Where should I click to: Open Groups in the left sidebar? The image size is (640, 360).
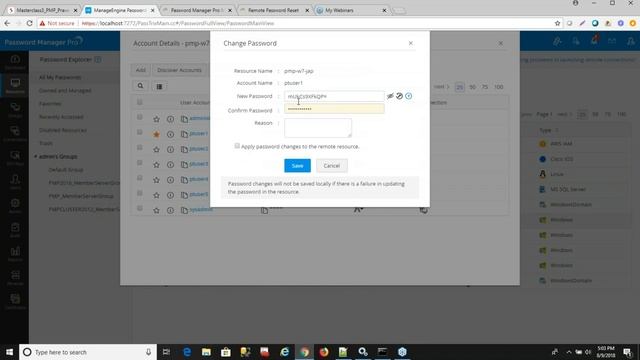tap(15, 110)
